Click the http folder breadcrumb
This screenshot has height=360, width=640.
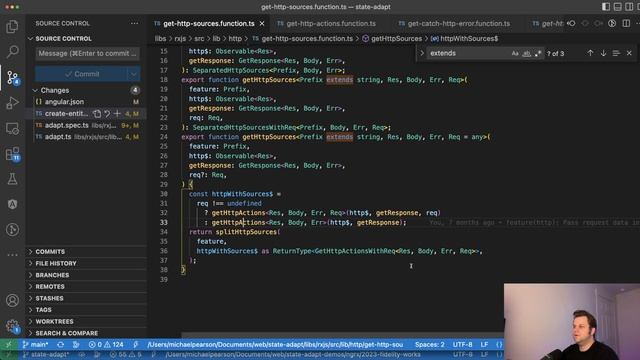point(235,38)
